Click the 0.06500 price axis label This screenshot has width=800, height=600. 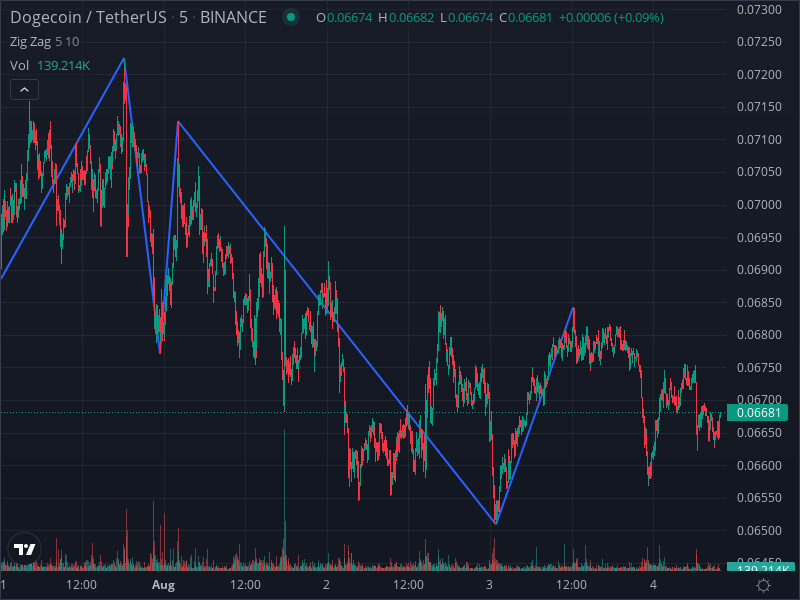(759, 531)
